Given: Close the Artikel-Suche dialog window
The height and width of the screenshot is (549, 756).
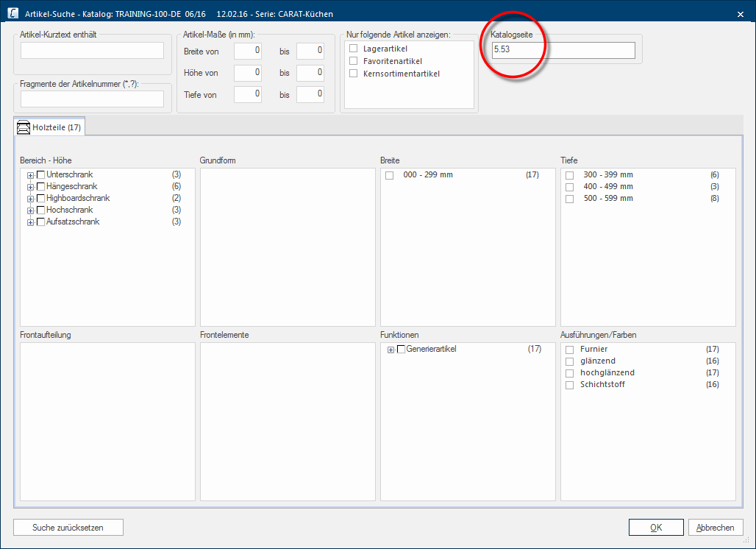Looking at the screenshot, I should click(x=740, y=13).
